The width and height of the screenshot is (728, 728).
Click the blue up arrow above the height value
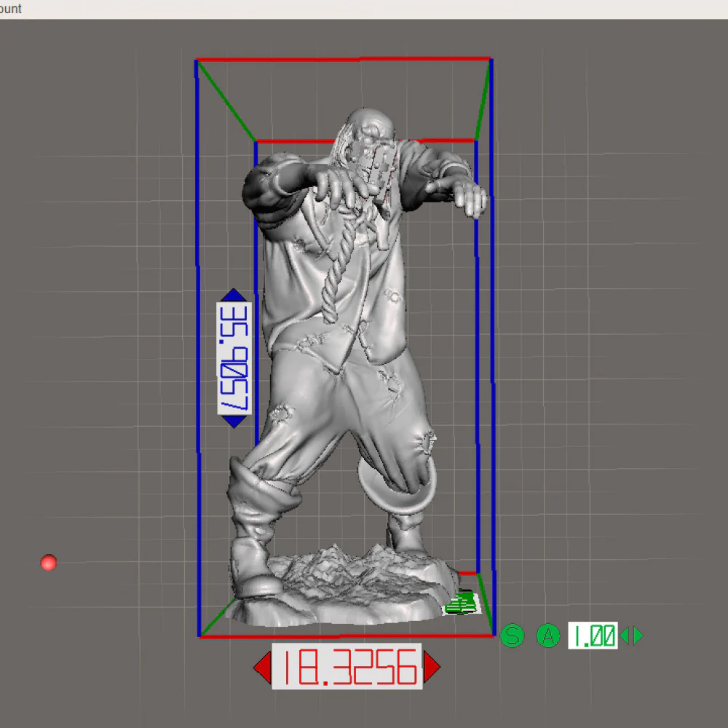[234, 296]
